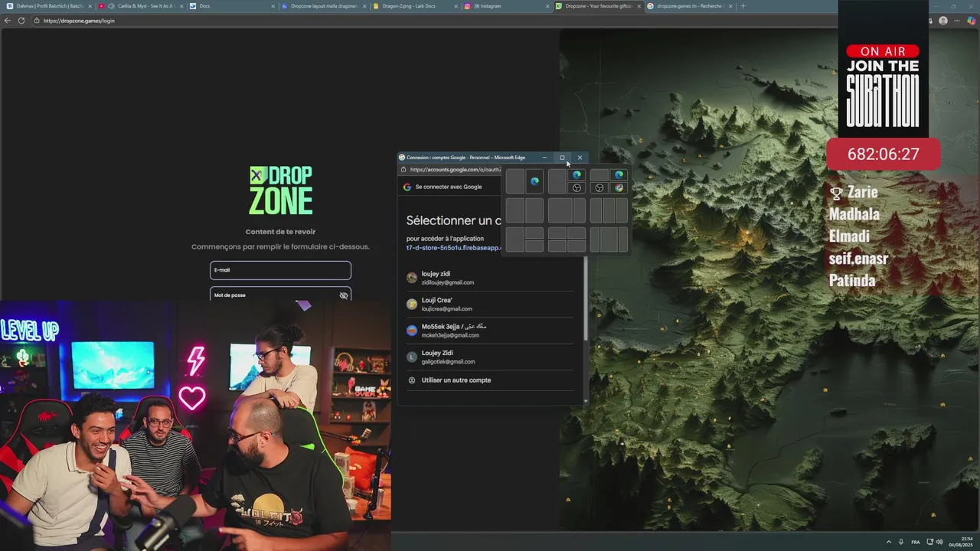The height and width of the screenshot is (551, 980).
Task: Close the Google sign-in popup window
Action: [x=580, y=158]
